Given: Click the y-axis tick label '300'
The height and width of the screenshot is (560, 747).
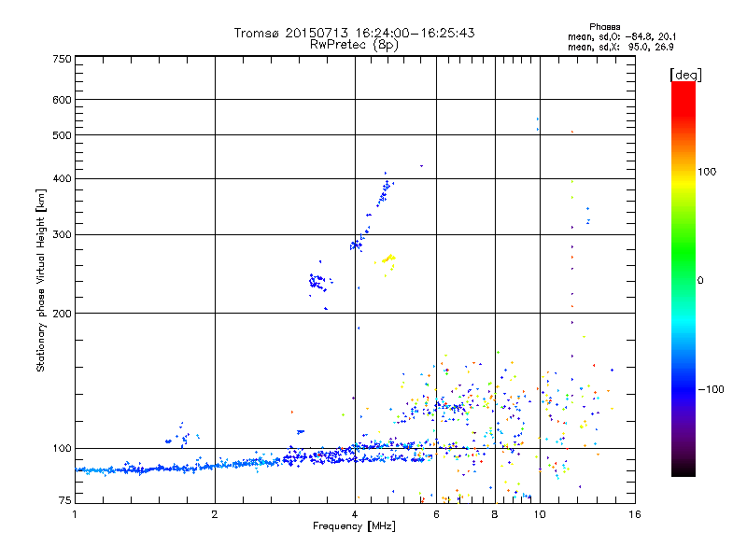Looking at the screenshot, I should [62, 234].
